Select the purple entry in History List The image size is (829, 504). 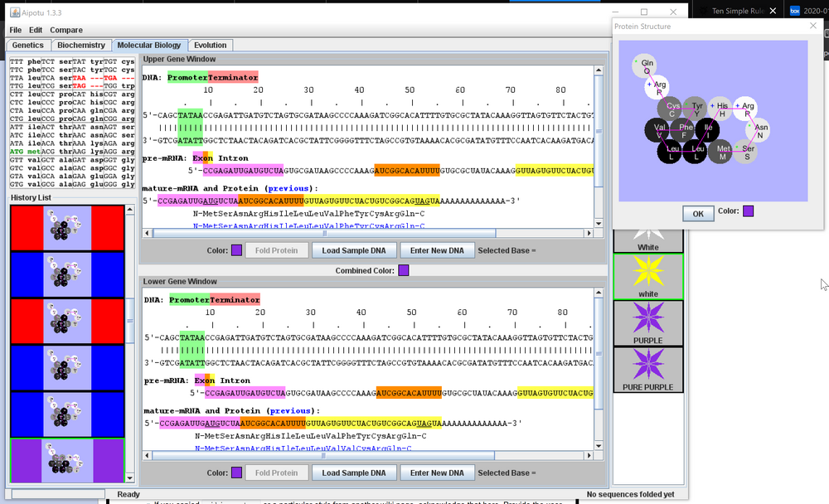[66, 460]
